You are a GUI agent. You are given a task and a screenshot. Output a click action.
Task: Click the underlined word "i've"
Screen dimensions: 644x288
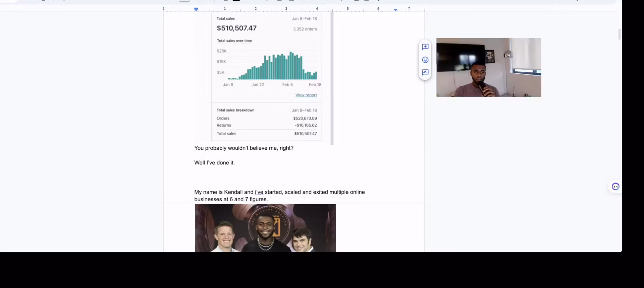coord(259,192)
